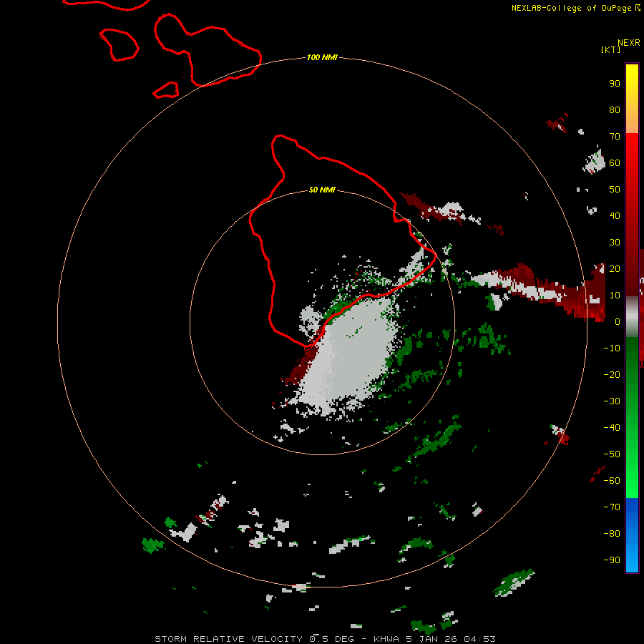Pick the orange segment of the color bar

[x=632, y=119]
